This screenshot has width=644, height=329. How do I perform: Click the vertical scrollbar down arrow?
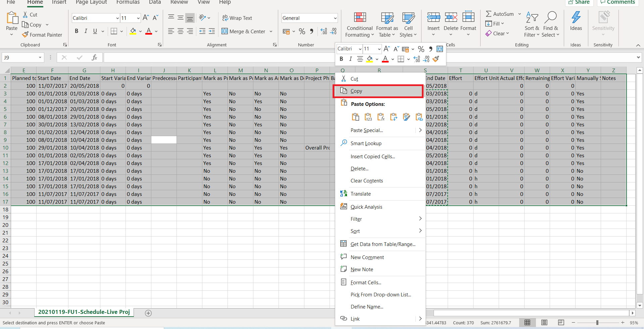(640, 305)
